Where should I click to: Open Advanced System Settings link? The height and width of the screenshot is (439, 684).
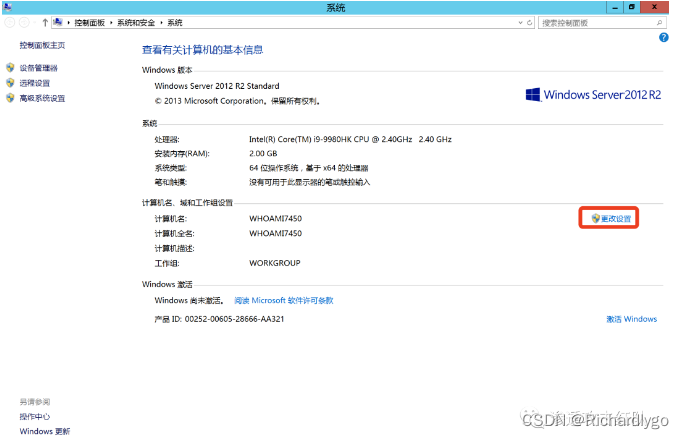42,98
